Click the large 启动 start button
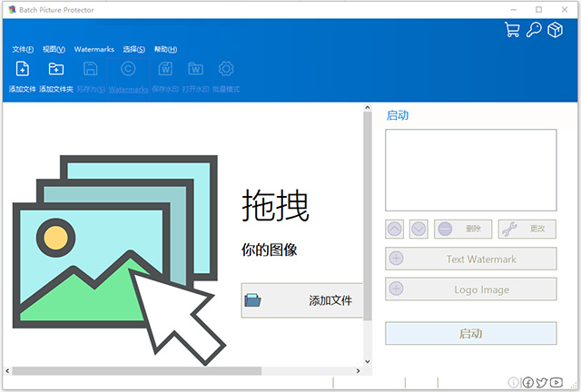Screen dimensions: 581x392 (471, 333)
